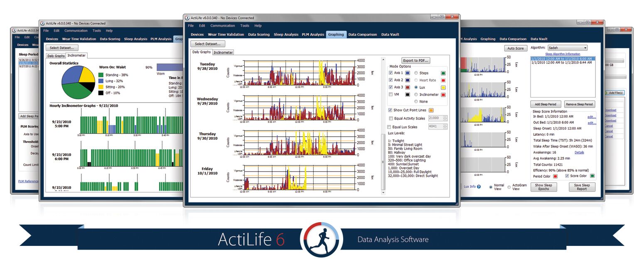Click the Lux Info help icon
Screen dimensions: 644x270
pos(479,187)
